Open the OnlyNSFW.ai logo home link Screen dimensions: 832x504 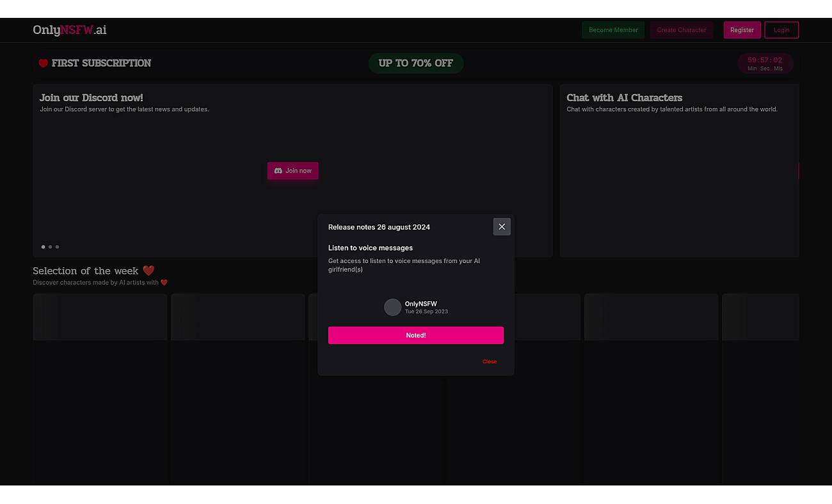70,30
